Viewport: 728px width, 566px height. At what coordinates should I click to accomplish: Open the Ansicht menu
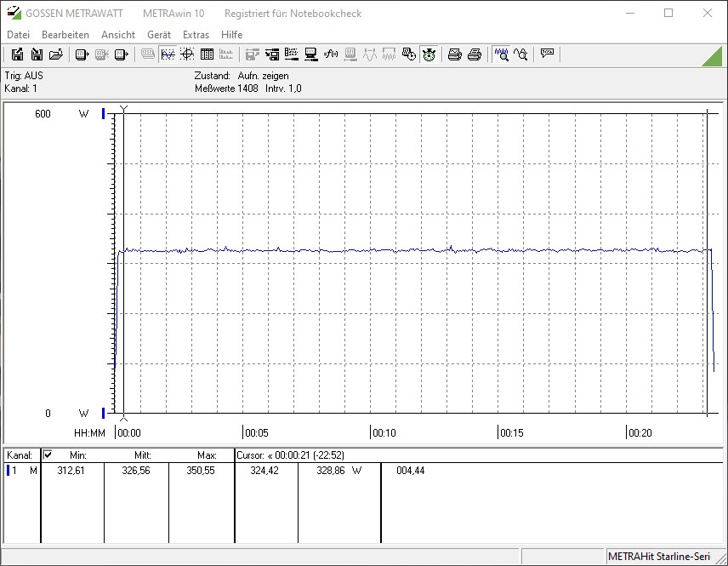(118, 35)
